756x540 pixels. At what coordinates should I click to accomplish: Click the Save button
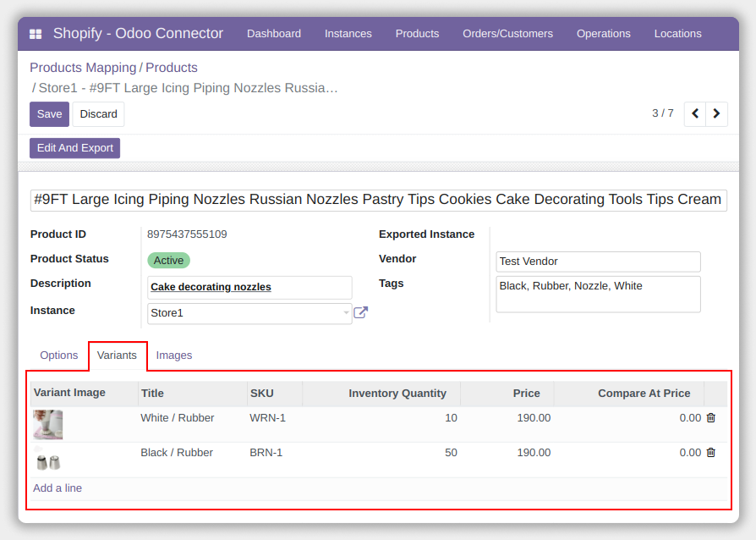click(49, 114)
